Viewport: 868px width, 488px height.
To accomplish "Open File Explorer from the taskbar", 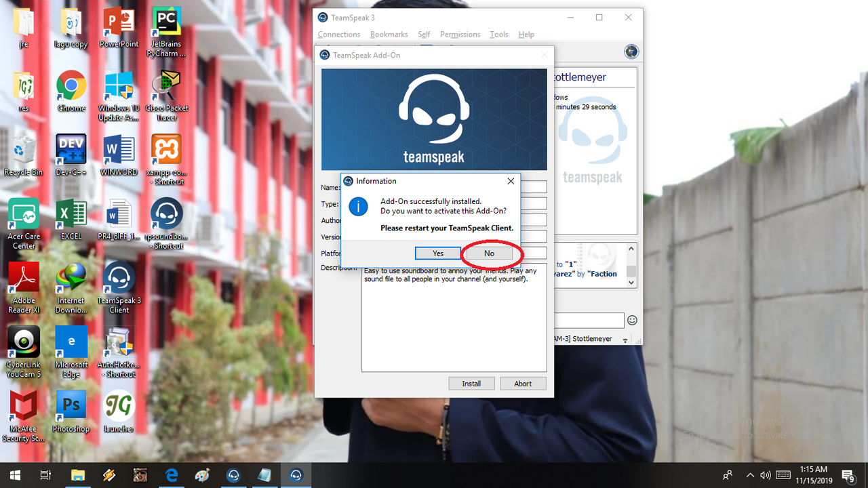I will coord(78,475).
